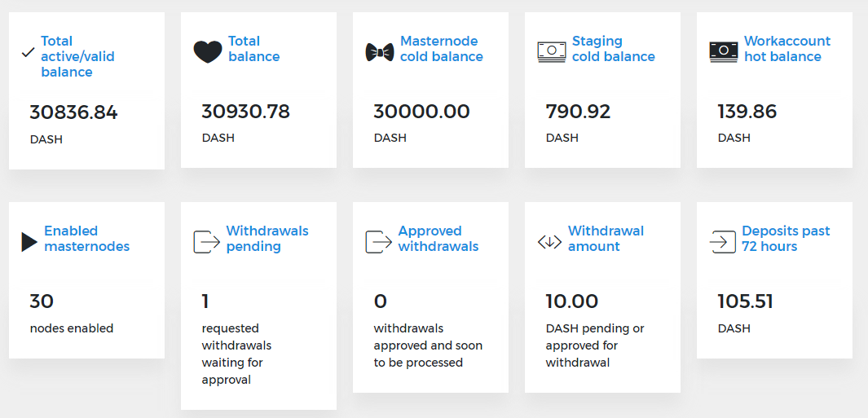Select the Staging cold balance heading
The height and width of the screenshot is (418, 868).
pyautogui.click(x=614, y=49)
